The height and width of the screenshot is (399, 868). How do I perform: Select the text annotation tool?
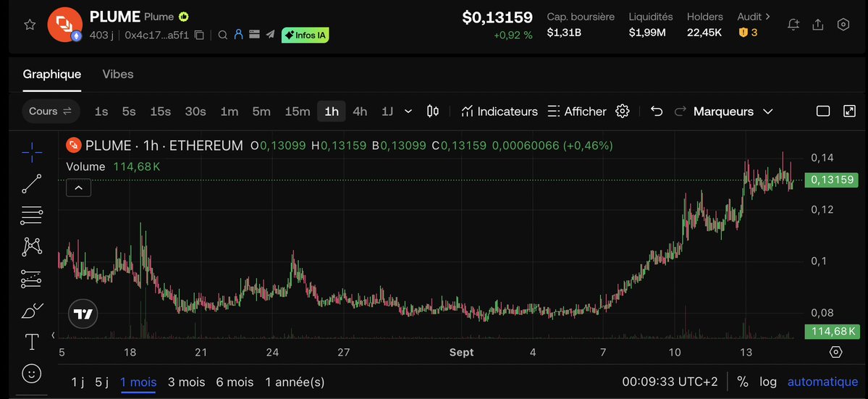point(32,342)
